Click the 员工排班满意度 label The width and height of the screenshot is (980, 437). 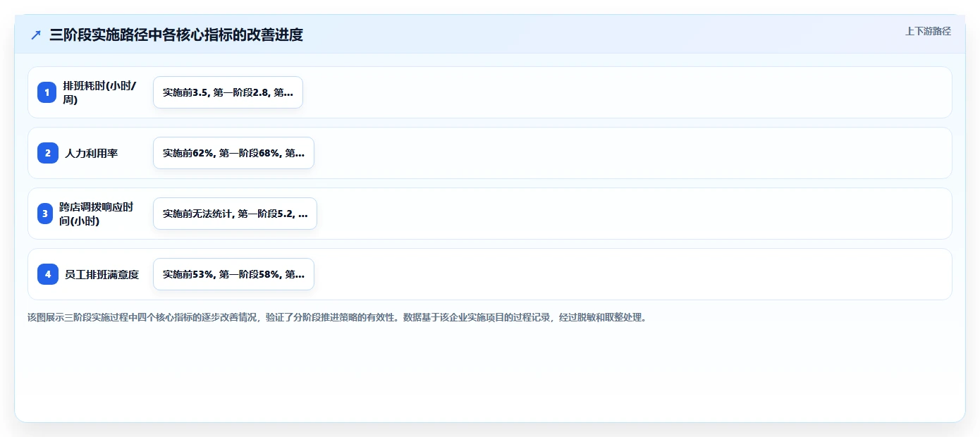[102, 274]
